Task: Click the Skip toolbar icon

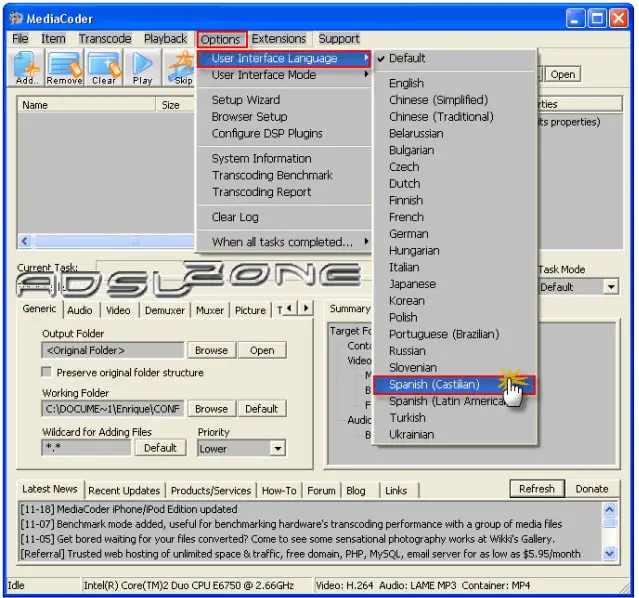Action: coord(182,68)
